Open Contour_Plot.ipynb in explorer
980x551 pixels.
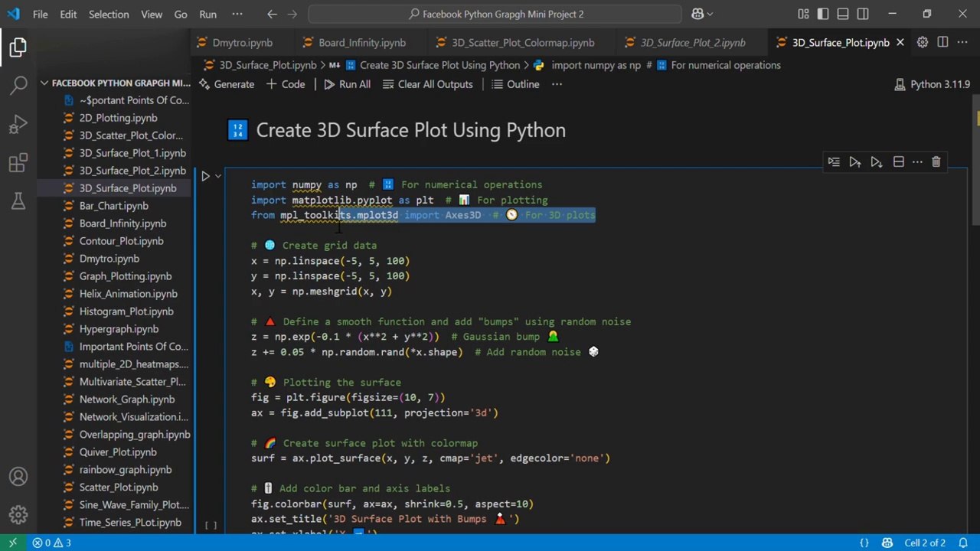(x=122, y=241)
